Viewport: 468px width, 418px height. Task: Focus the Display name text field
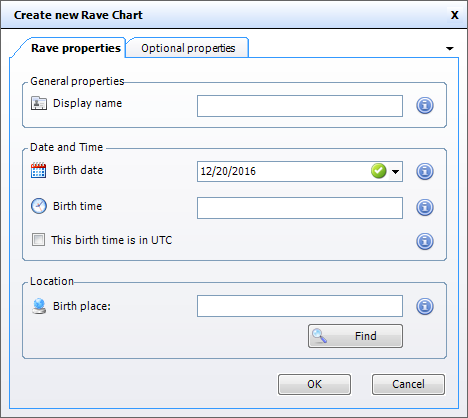300,106
